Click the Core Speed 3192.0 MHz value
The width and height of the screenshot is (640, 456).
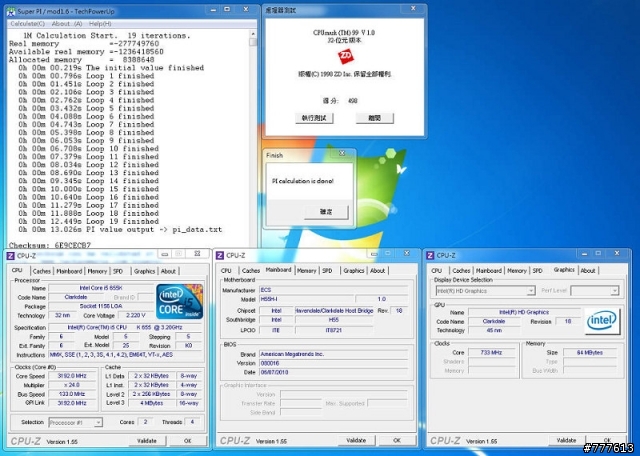(72, 376)
